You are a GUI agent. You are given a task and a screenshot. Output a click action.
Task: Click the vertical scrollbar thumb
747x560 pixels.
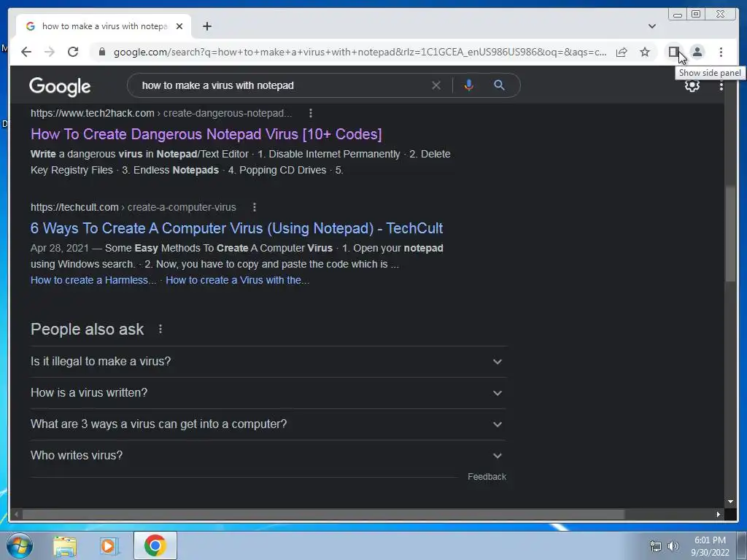[730, 234]
